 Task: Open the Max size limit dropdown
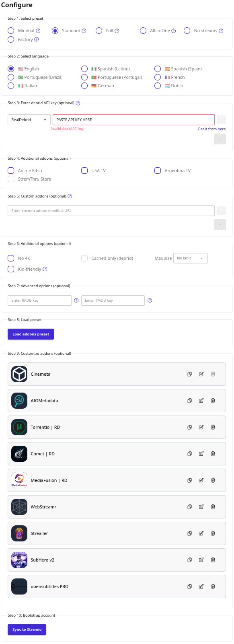190,258
